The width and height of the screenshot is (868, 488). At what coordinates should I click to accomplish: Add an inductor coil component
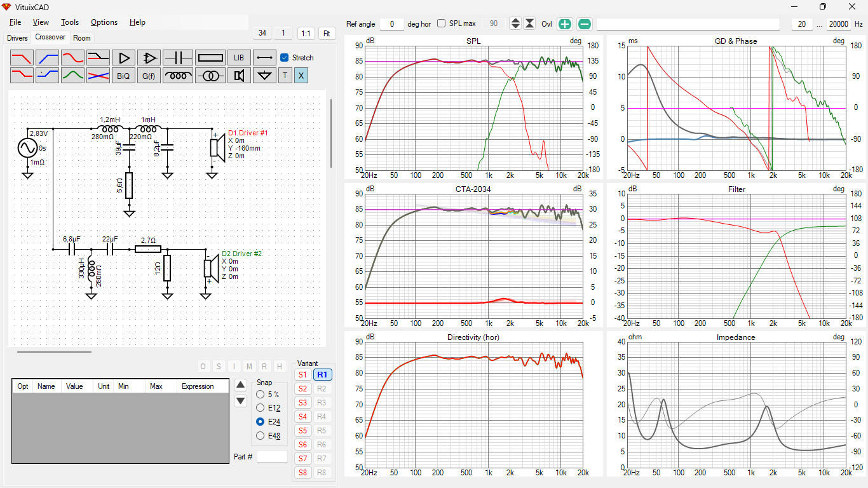[178, 76]
